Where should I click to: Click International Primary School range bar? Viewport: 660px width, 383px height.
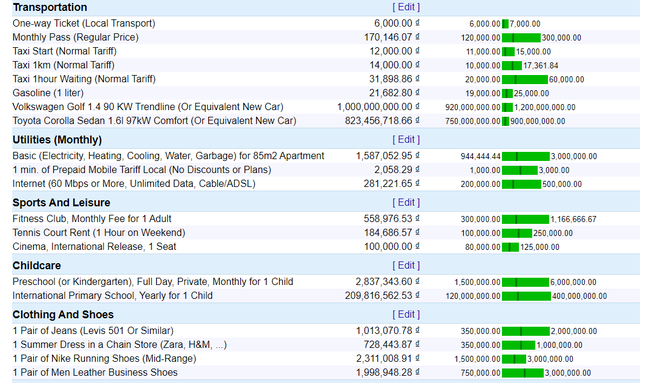526,296
